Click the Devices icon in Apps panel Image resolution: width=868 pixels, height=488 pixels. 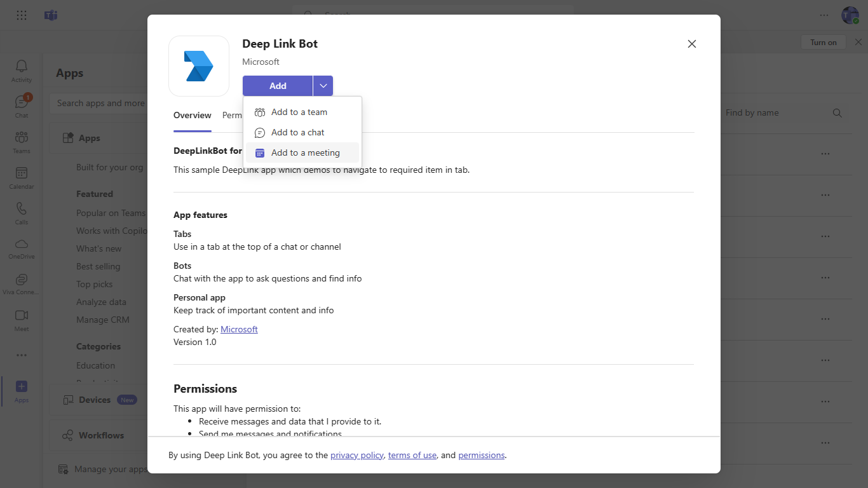point(69,400)
